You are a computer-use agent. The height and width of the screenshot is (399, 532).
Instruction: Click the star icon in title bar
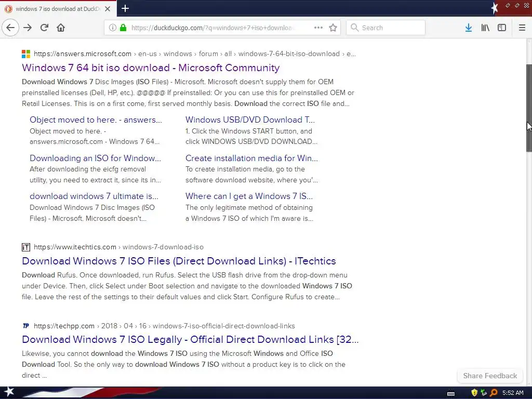click(495, 8)
